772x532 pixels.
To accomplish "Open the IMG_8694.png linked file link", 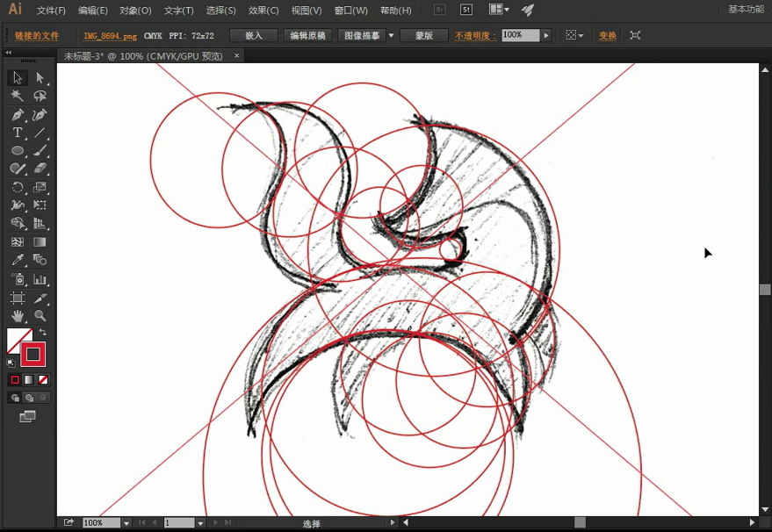I will click(111, 36).
